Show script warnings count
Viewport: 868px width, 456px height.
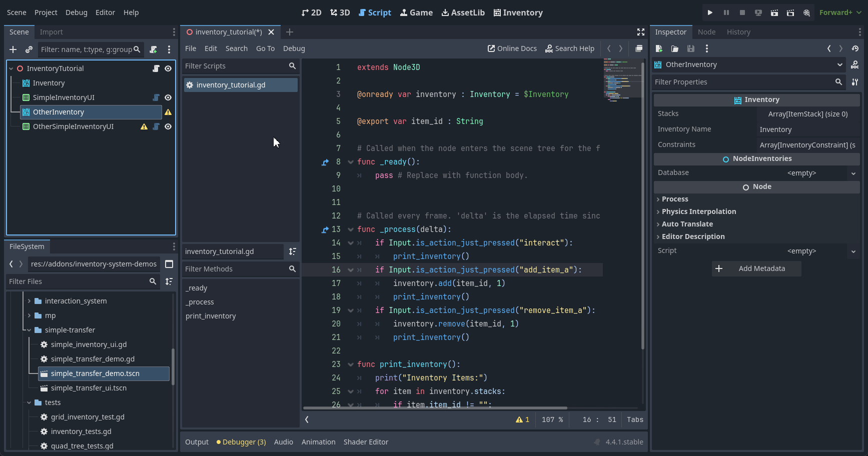coord(522,419)
